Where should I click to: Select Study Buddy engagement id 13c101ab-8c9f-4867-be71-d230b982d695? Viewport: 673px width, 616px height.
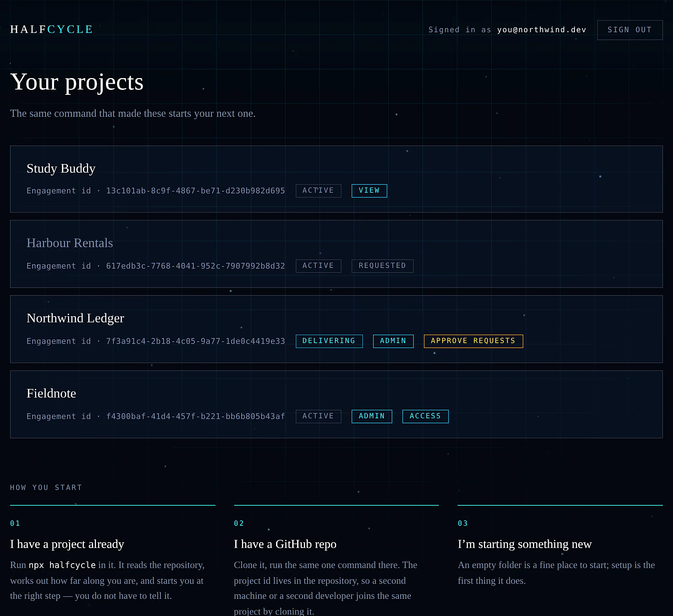pos(195,191)
